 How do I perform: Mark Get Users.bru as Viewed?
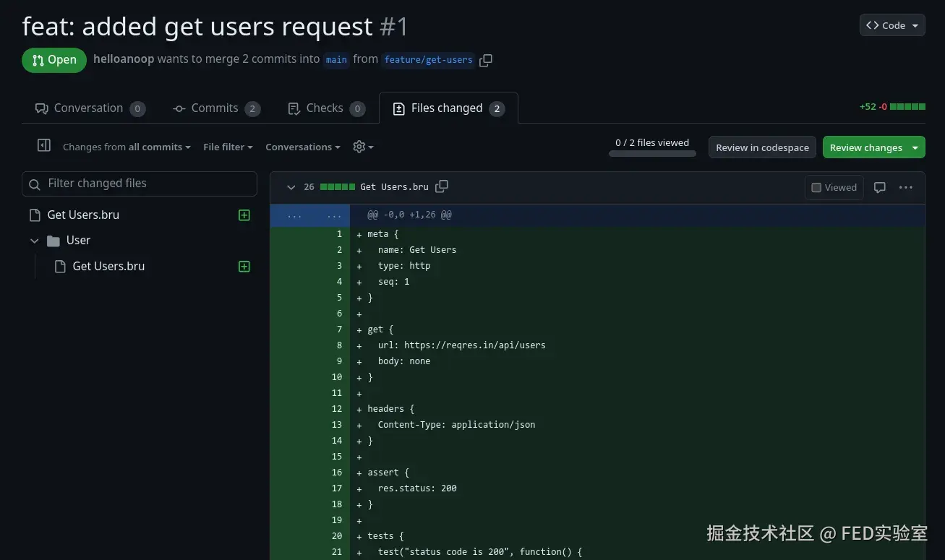tap(834, 187)
